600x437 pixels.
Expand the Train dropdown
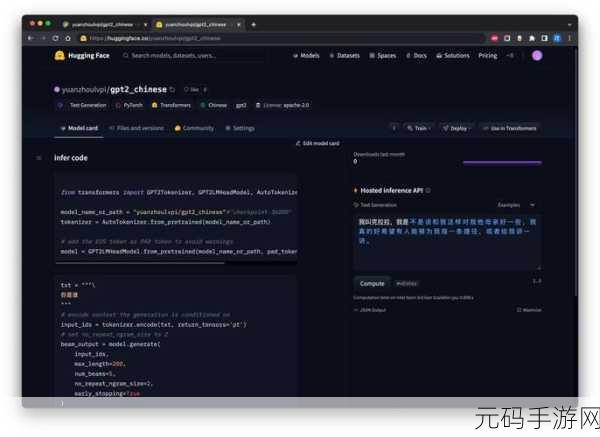(418, 128)
